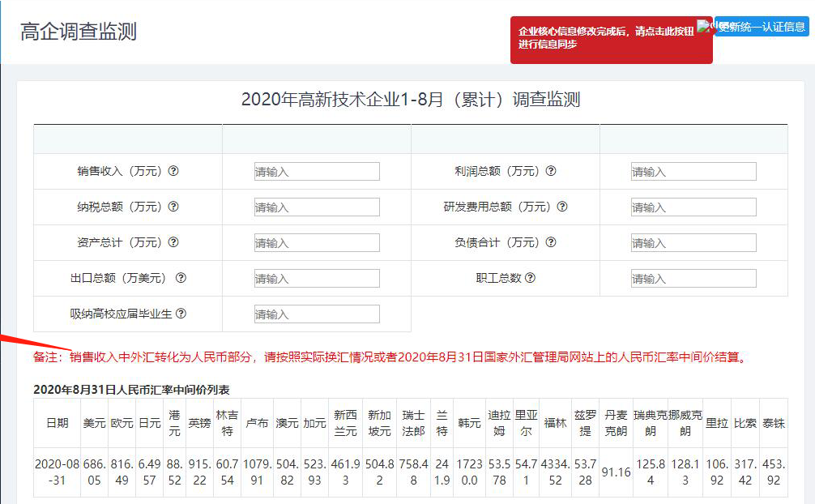Click the 915.22 pound rate cell
The image size is (815, 504).
click(199, 472)
